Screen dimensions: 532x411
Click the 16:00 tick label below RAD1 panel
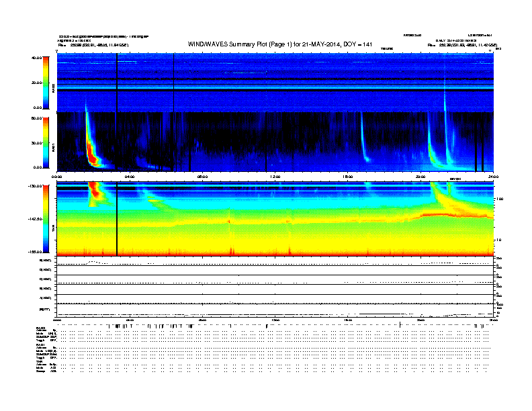[x=348, y=177]
